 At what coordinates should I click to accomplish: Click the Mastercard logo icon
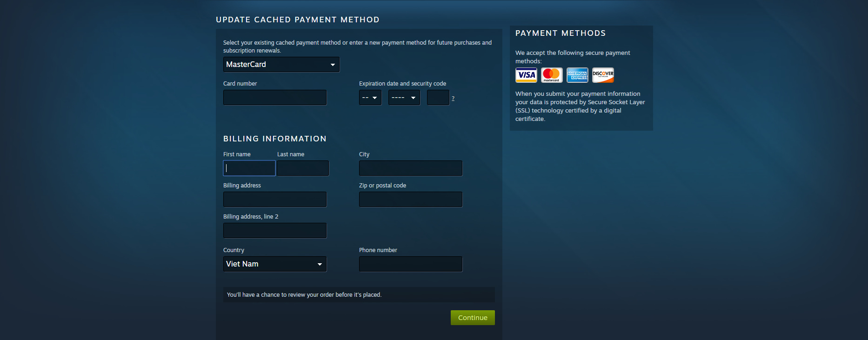[x=552, y=75]
